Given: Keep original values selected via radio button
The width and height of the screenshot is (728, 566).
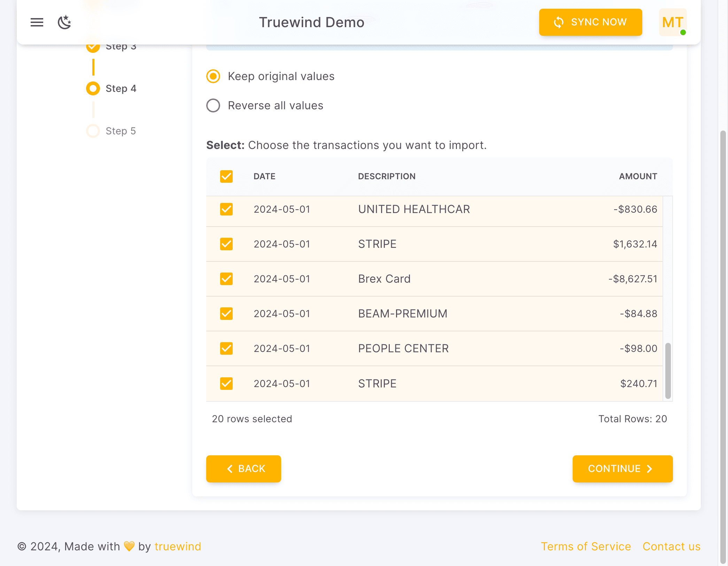Looking at the screenshot, I should click(x=213, y=76).
